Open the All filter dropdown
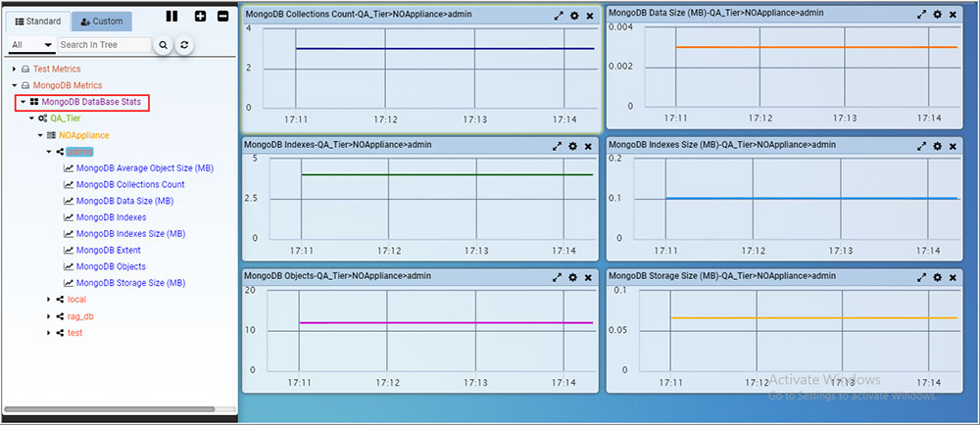Screen dimensions: 980x425 tap(31, 45)
